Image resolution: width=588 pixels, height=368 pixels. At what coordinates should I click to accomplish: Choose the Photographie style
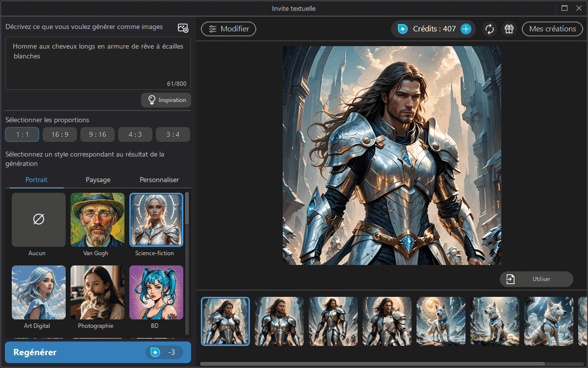98,292
